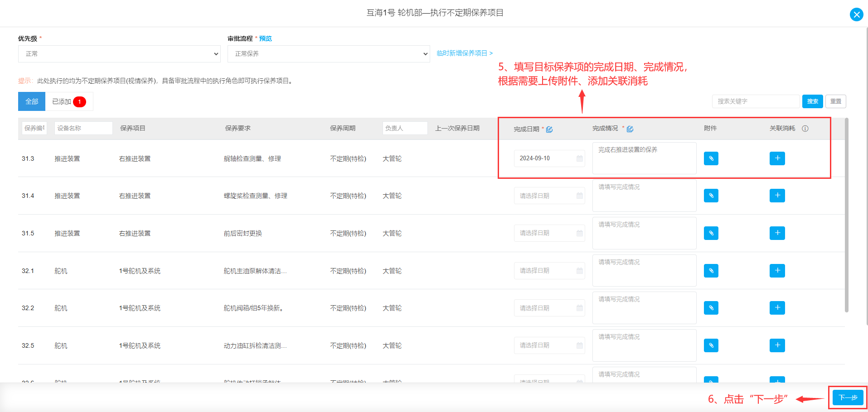Click the 搜索 button
The image size is (868, 412).
tap(812, 101)
